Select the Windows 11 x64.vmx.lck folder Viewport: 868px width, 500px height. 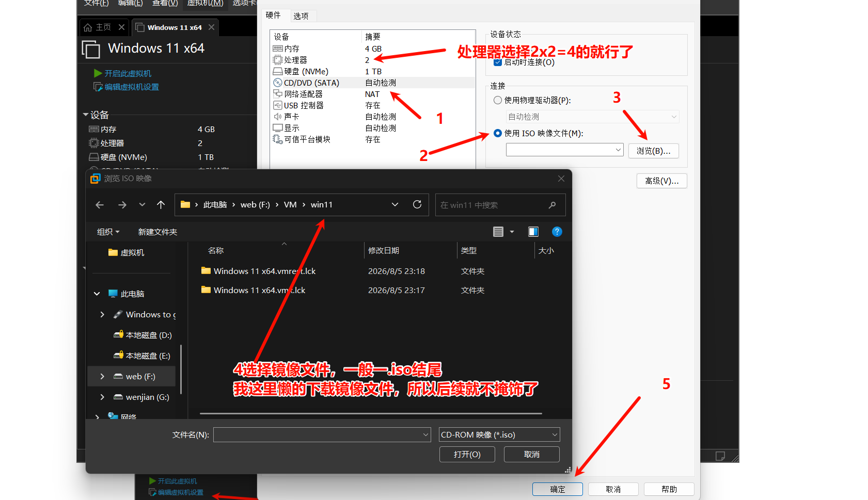(259, 290)
